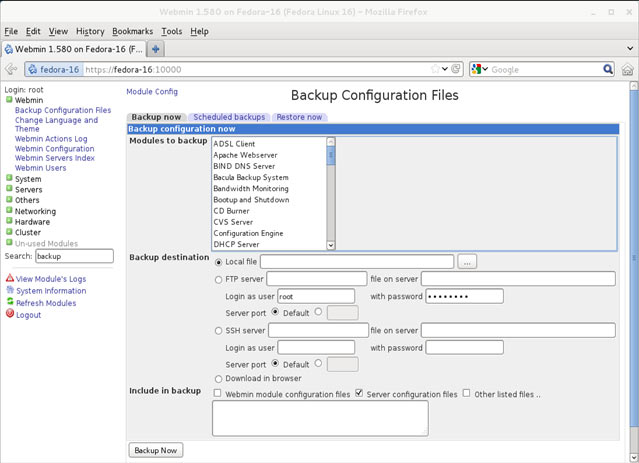Expand the Servers category

click(x=9, y=189)
